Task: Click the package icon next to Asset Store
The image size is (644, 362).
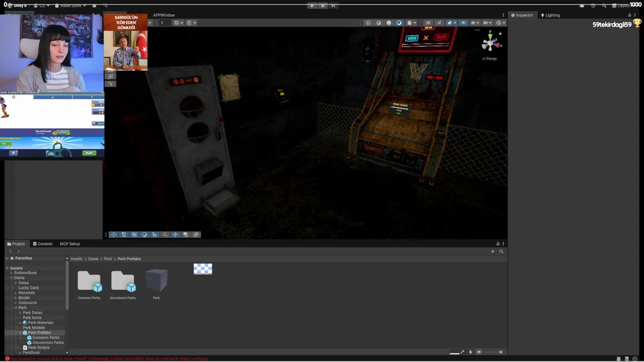Action: point(94,6)
